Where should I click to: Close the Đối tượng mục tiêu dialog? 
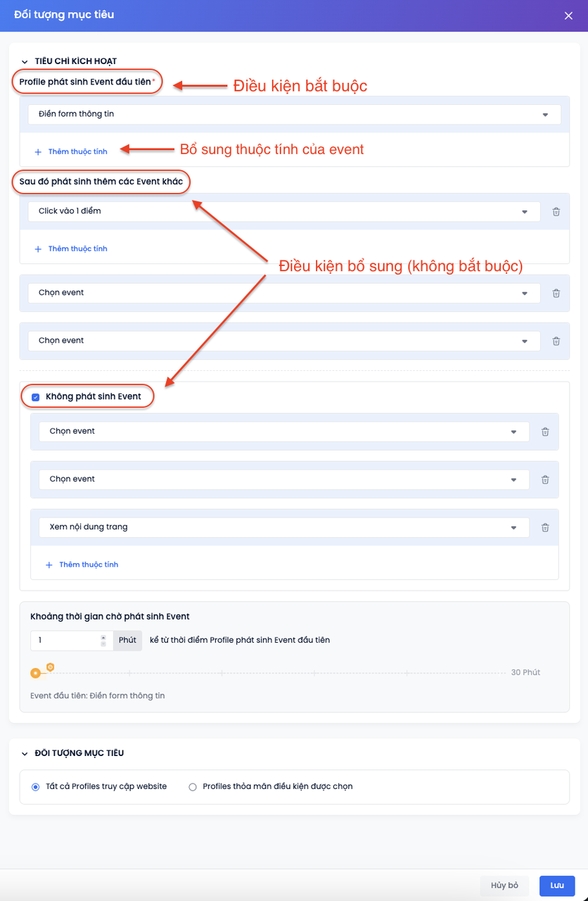point(568,15)
